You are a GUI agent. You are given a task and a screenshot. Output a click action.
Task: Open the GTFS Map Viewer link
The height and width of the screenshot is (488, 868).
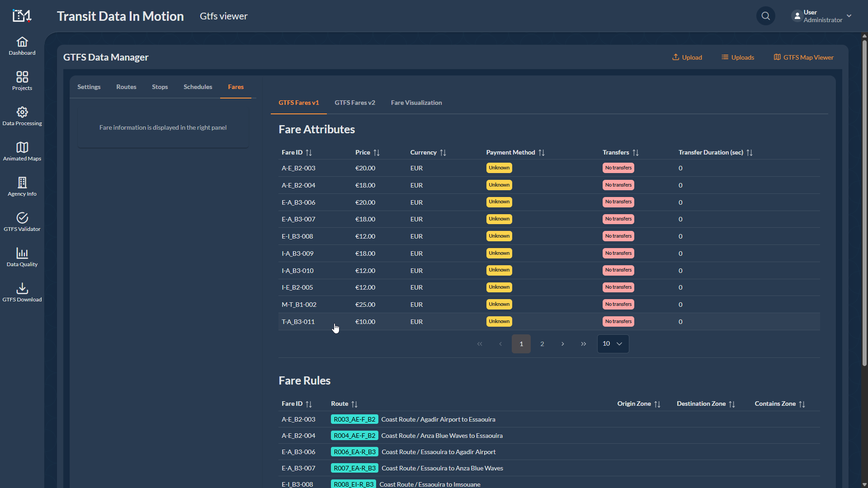point(803,57)
